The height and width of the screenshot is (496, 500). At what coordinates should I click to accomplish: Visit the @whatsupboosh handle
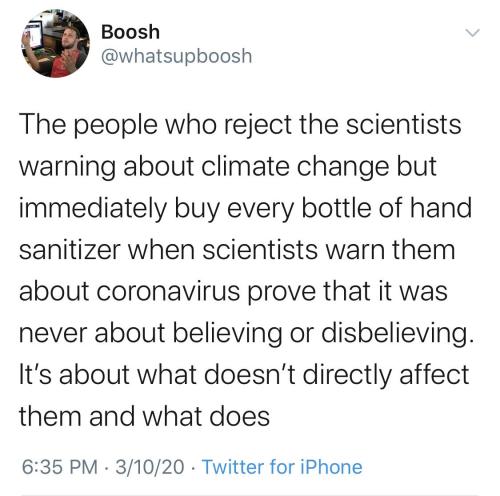click(176, 56)
